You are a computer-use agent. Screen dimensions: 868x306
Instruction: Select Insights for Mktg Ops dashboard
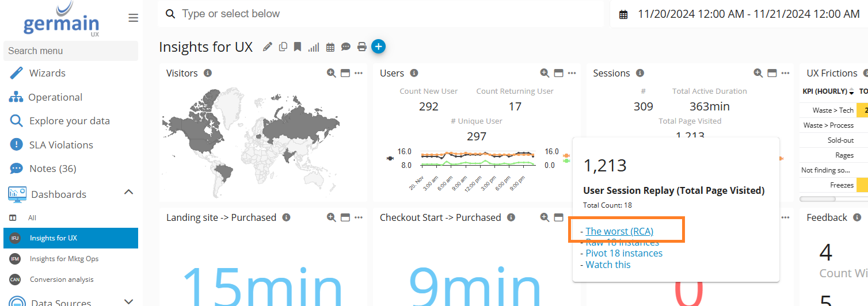[64, 259]
